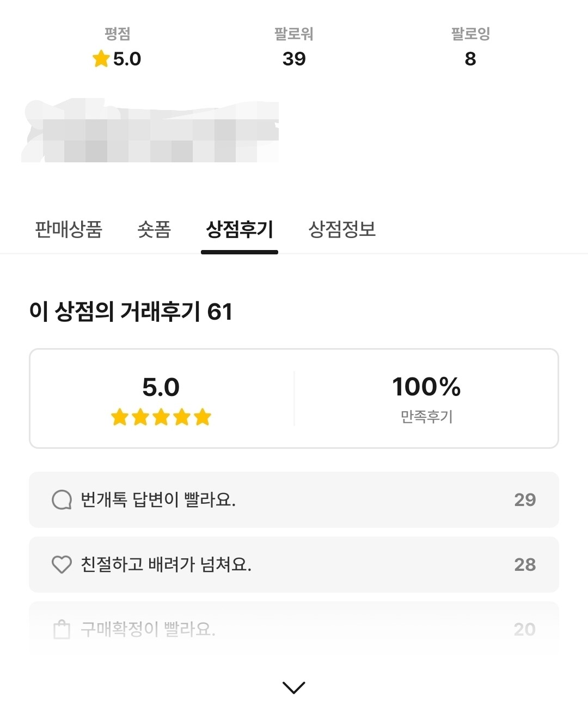588x725 pixels.
Task: Click the yellow star beside 5.0 rating
Action: (x=101, y=58)
